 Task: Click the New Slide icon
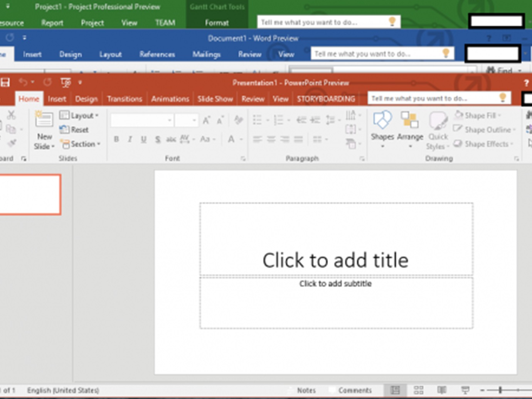coord(44,120)
